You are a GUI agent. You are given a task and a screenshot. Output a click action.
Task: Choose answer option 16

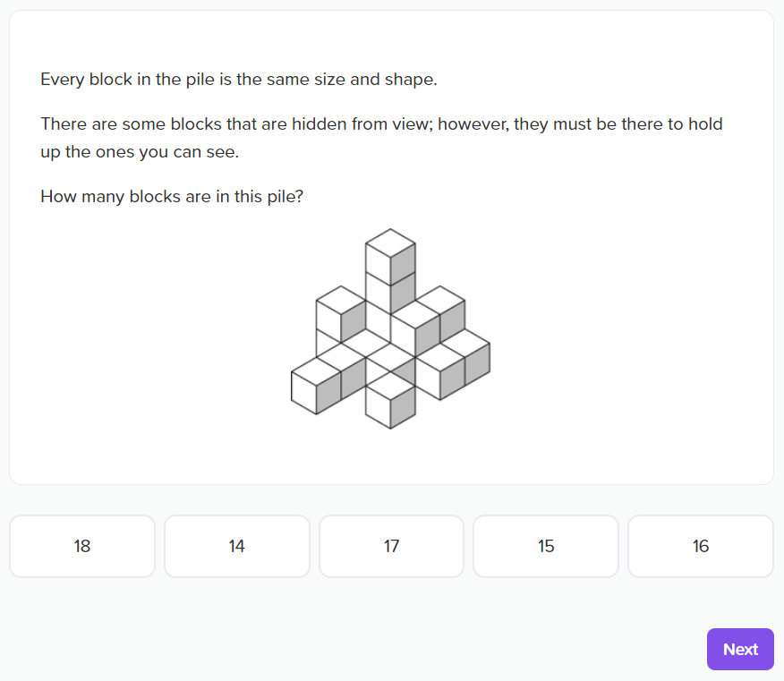(701, 546)
